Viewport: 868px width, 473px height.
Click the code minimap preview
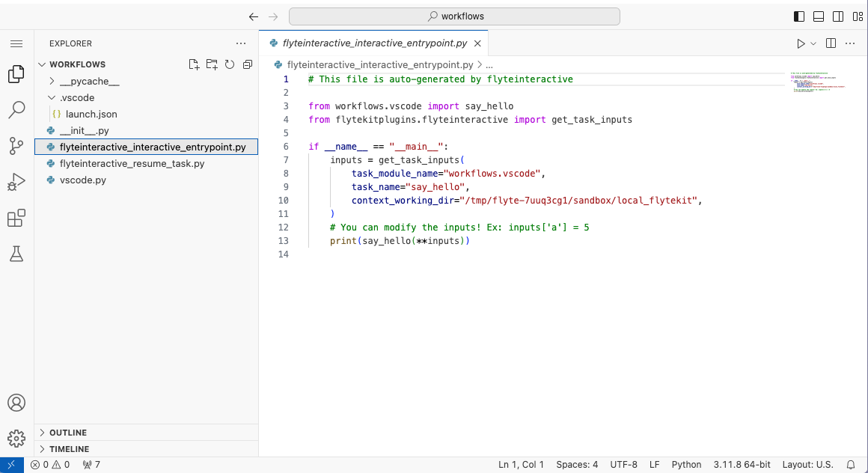(817, 82)
